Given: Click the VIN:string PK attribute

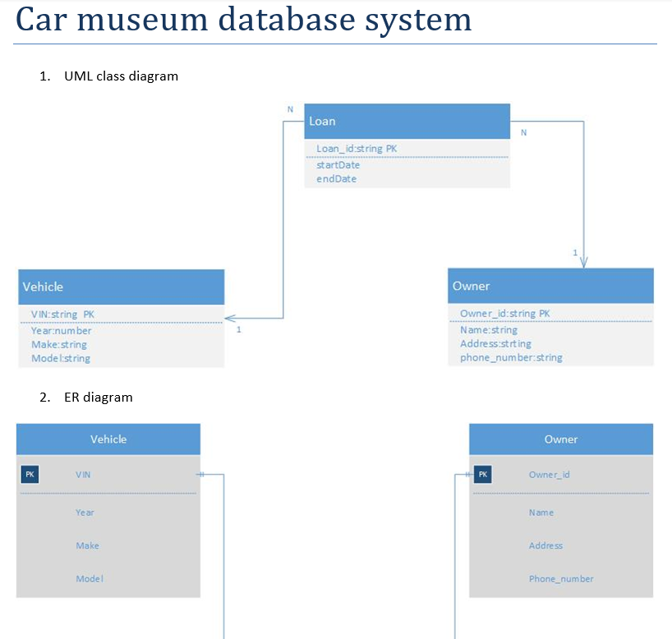Looking at the screenshot, I should click(x=62, y=314).
